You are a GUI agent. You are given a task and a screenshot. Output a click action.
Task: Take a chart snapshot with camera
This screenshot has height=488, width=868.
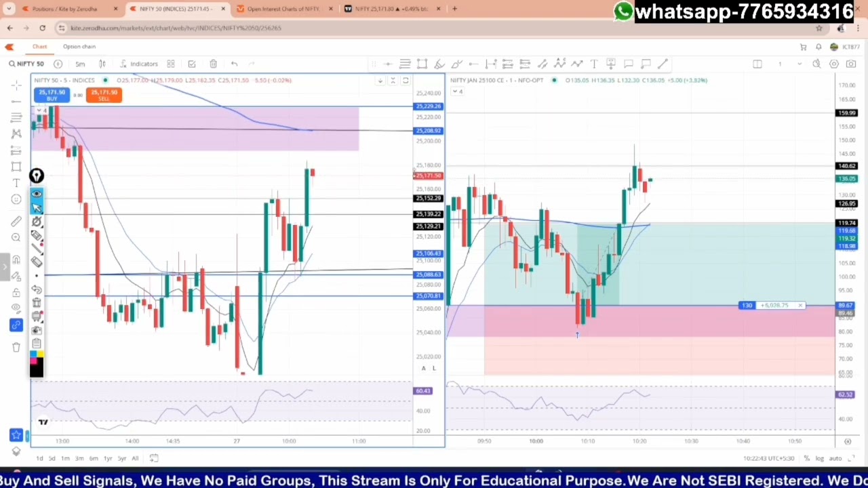pos(851,64)
